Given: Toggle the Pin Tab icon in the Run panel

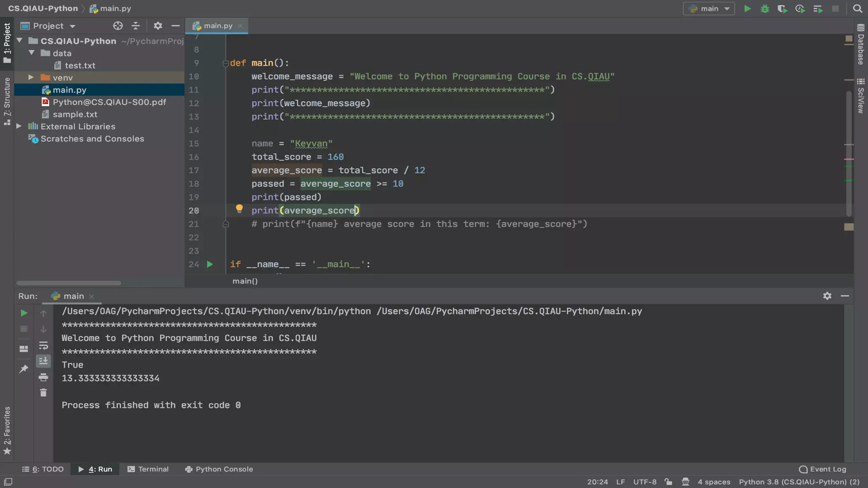Looking at the screenshot, I should point(24,369).
